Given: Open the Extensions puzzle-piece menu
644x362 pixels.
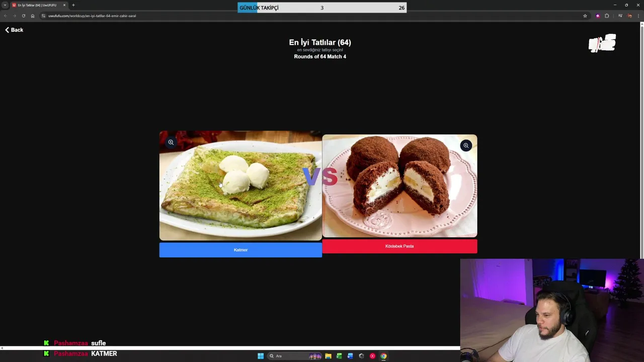Looking at the screenshot, I should coord(607,16).
